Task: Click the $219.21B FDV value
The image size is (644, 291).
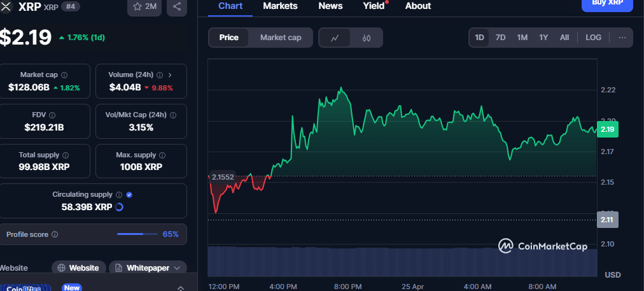Action: pos(44,127)
